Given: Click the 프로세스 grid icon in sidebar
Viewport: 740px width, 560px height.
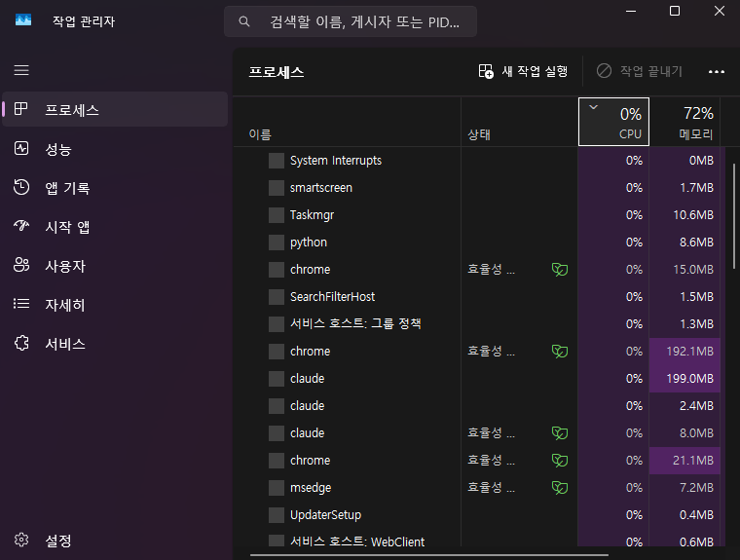Looking at the screenshot, I should pos(20,109).
